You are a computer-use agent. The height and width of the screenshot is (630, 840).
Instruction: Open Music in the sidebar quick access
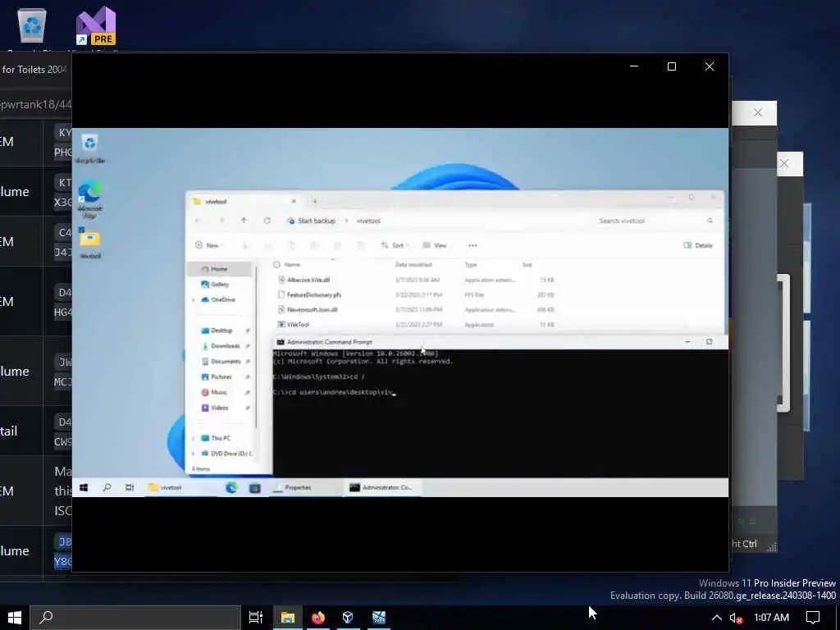(x=218, y=393)
